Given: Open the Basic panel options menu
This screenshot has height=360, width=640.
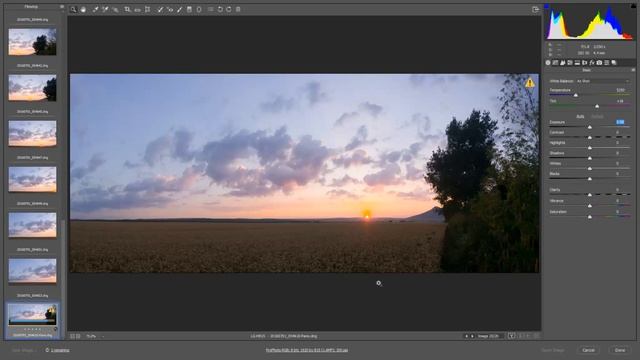Looking at the screenshot, I should [x=633, y=70].
